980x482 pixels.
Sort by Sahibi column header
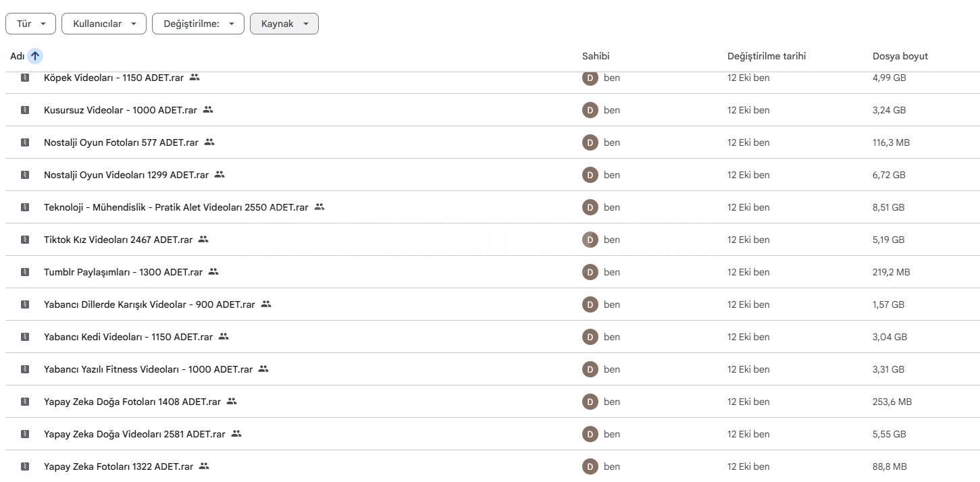pos(596,57)
